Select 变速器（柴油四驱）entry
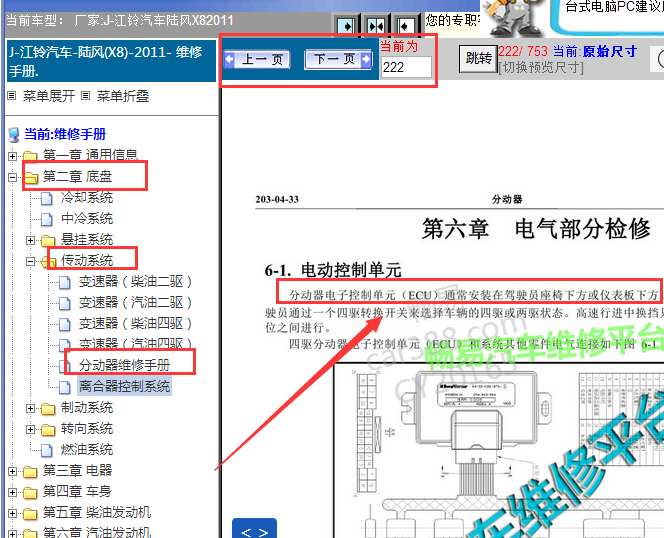This screenshot has width=664, height=538. point(136,324)
